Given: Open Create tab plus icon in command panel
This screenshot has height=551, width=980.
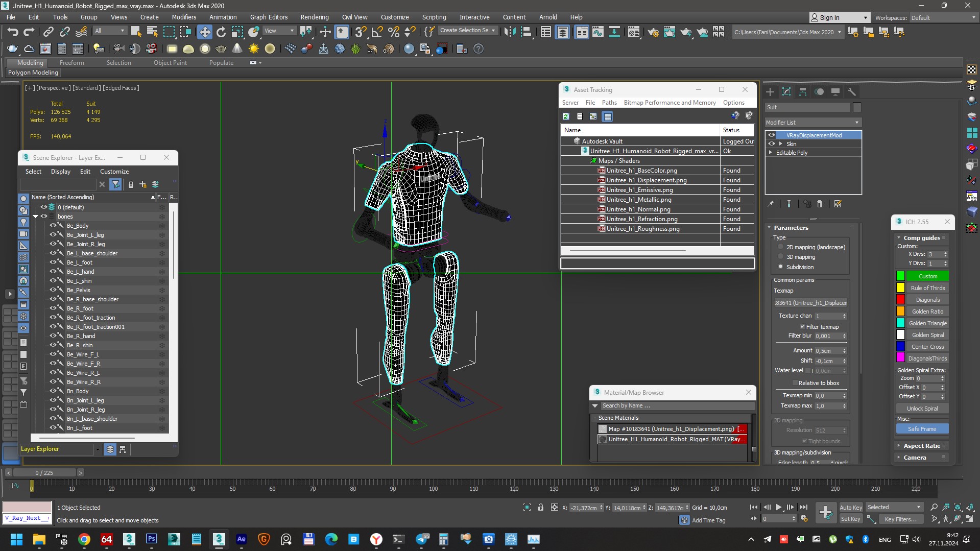Looking at the screenshot, I should point(770,92).
